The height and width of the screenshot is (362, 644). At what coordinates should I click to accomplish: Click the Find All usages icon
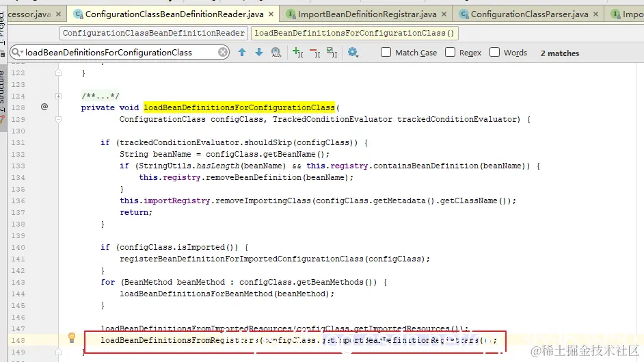click(x=276, y=53)
